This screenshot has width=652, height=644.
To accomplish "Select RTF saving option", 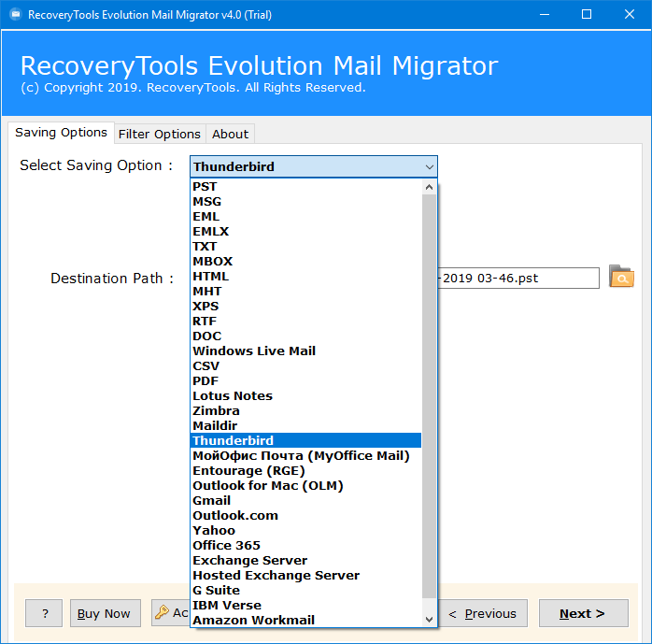I will tap(305, 322).
